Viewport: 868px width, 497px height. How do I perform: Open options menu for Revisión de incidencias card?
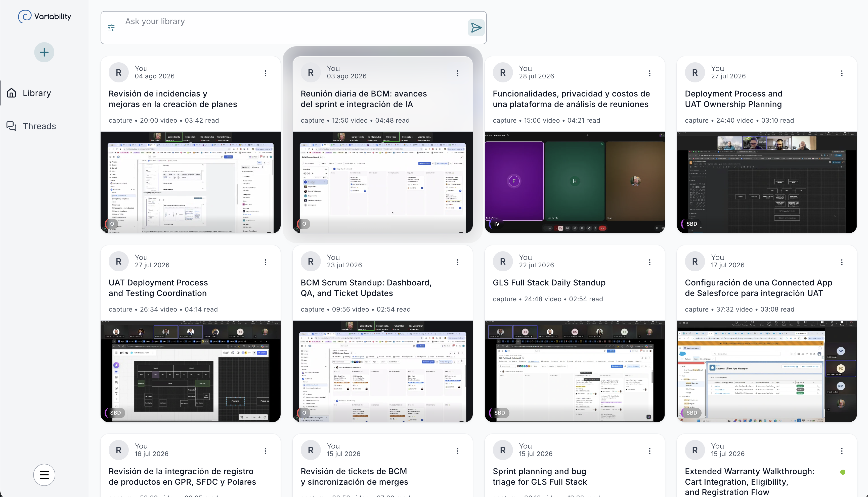[266, 73]
